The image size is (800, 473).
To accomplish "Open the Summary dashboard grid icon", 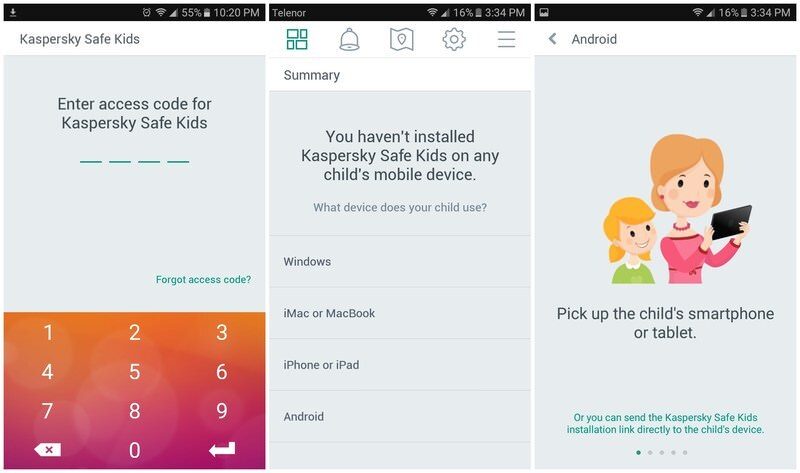I will coord(297,39).
